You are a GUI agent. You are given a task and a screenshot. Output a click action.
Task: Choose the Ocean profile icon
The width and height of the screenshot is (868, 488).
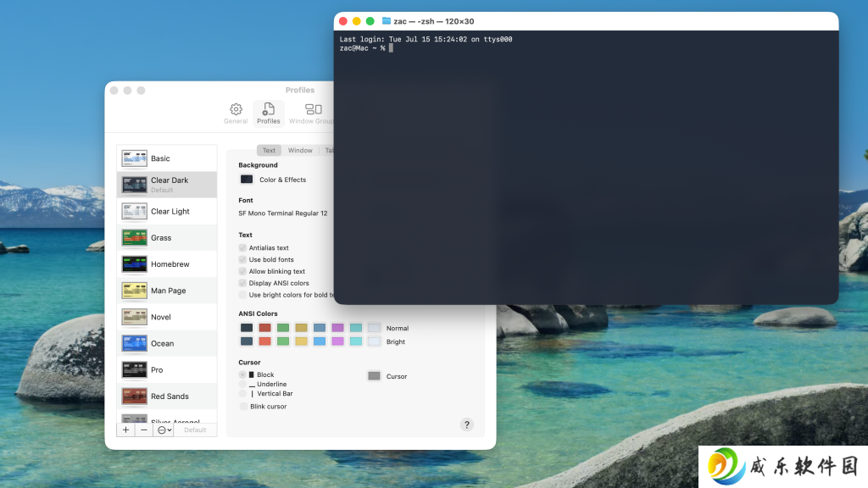tap(134, 343)
